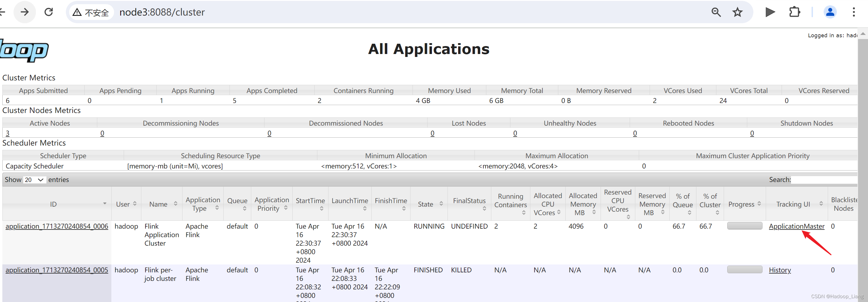Click the RUNNING state cell
The image size is (868, 302).
429,226
